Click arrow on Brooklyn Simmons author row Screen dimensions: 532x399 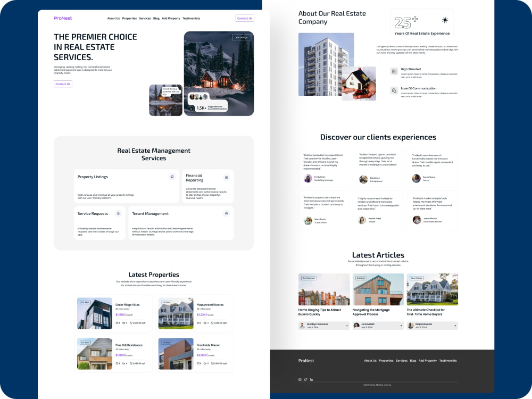pos(346,326)
